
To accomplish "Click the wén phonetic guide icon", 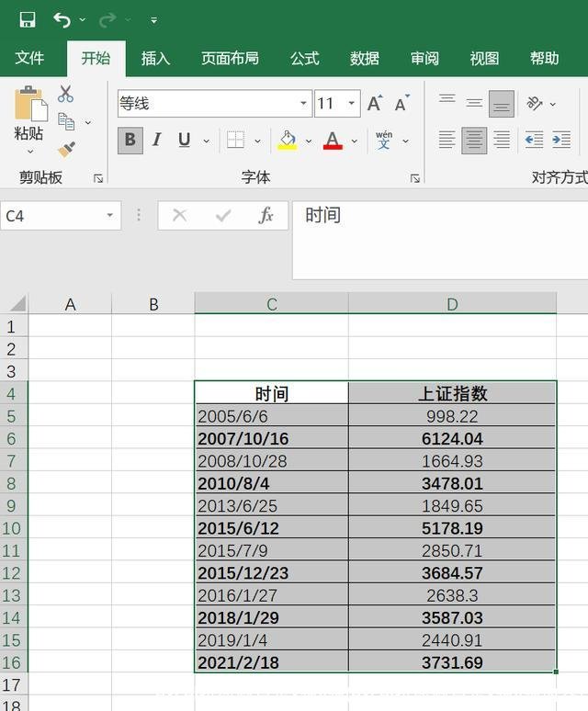I will [x=384, y=141].
